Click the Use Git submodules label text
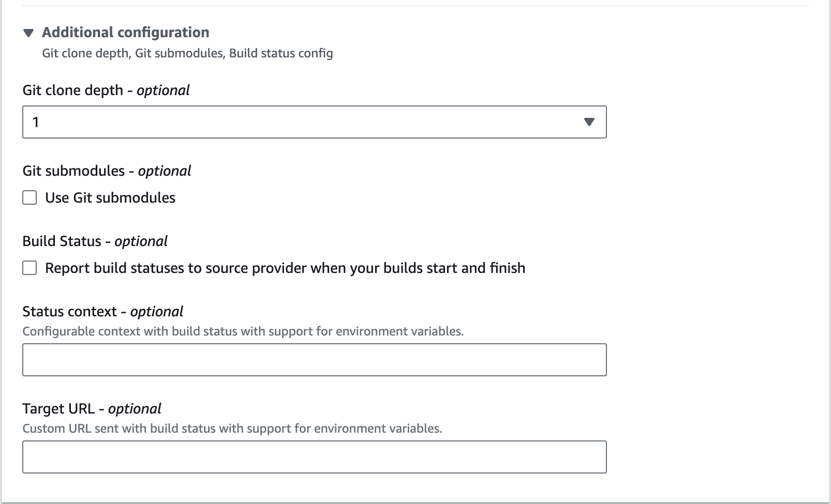The image size is (831, 504). click(110, 198)
